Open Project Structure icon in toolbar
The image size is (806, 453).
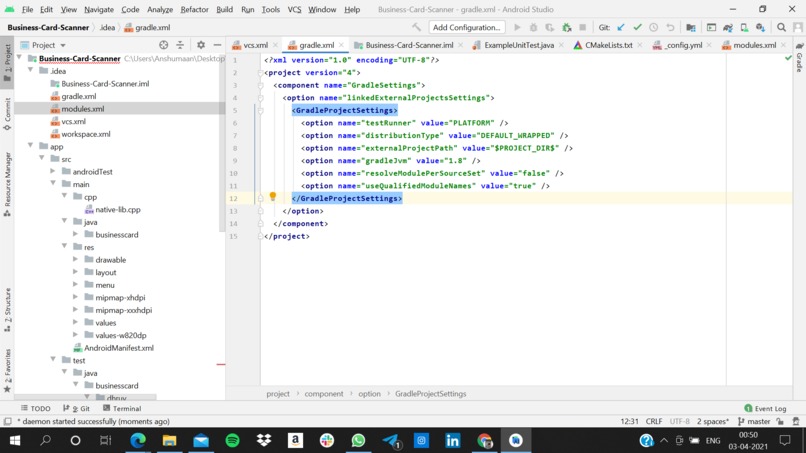[691, 27]
